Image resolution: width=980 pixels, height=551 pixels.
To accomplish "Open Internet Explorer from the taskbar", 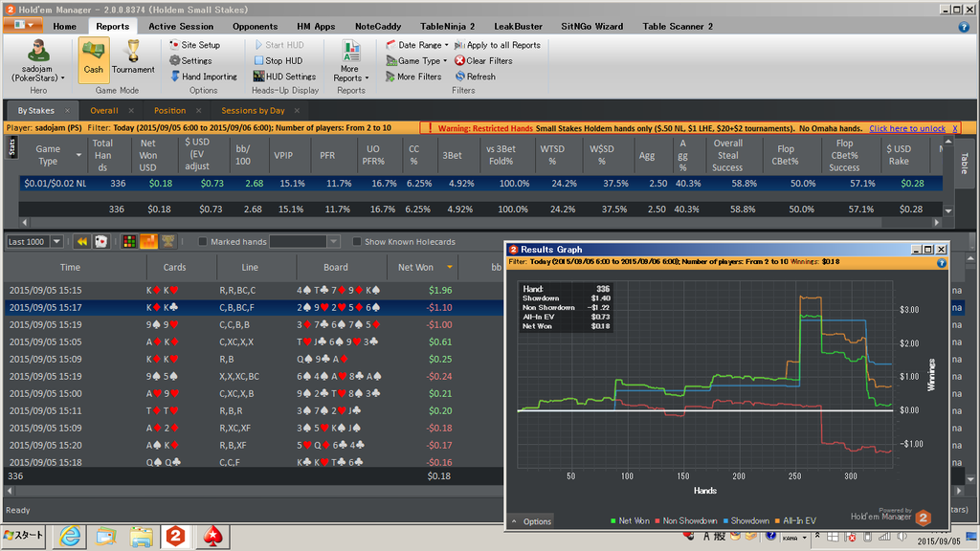I will pos(70,536).
